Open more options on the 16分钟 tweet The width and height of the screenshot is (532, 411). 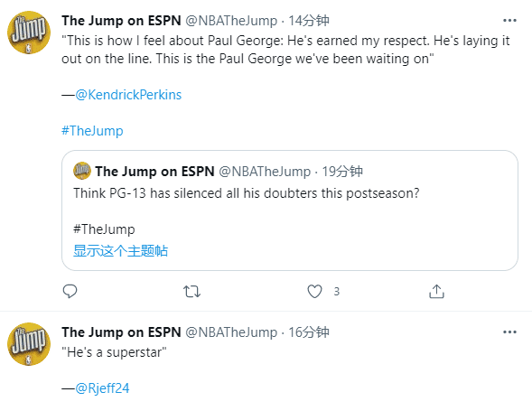(x=509, y=332)
